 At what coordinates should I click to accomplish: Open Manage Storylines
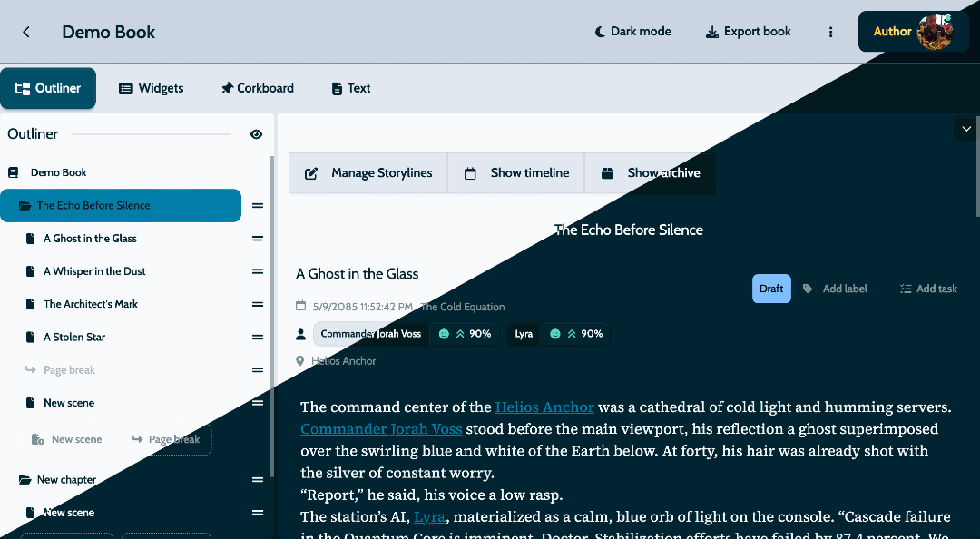(367, 172)
